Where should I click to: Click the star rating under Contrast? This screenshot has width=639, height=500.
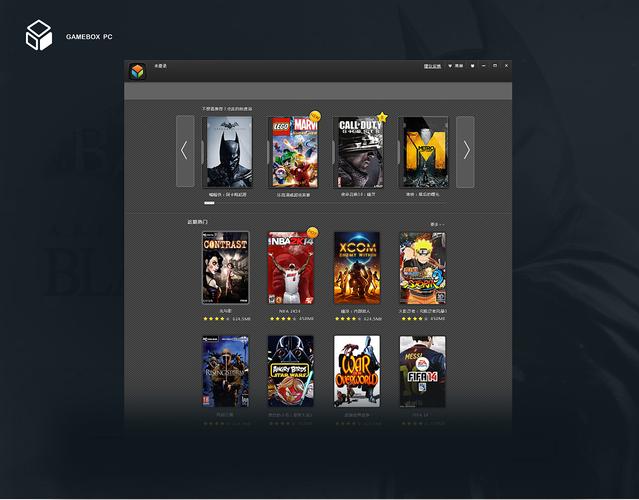(x=216, y=319)
